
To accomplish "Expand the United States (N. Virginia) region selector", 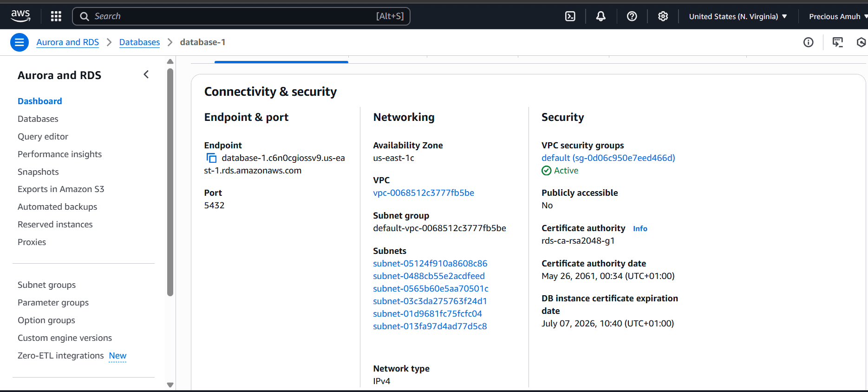I will [x=738, y=16].
